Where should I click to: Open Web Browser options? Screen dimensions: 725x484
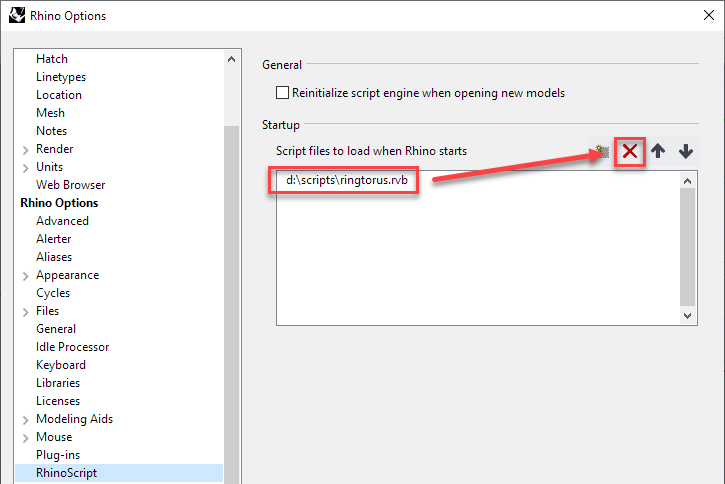[x=71, y=185]
